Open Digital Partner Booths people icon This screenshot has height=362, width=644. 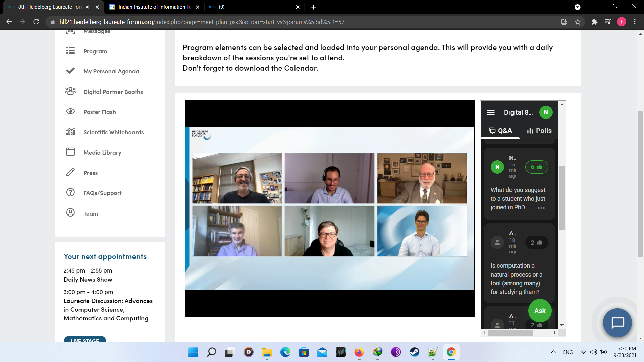tap(70, 91)
